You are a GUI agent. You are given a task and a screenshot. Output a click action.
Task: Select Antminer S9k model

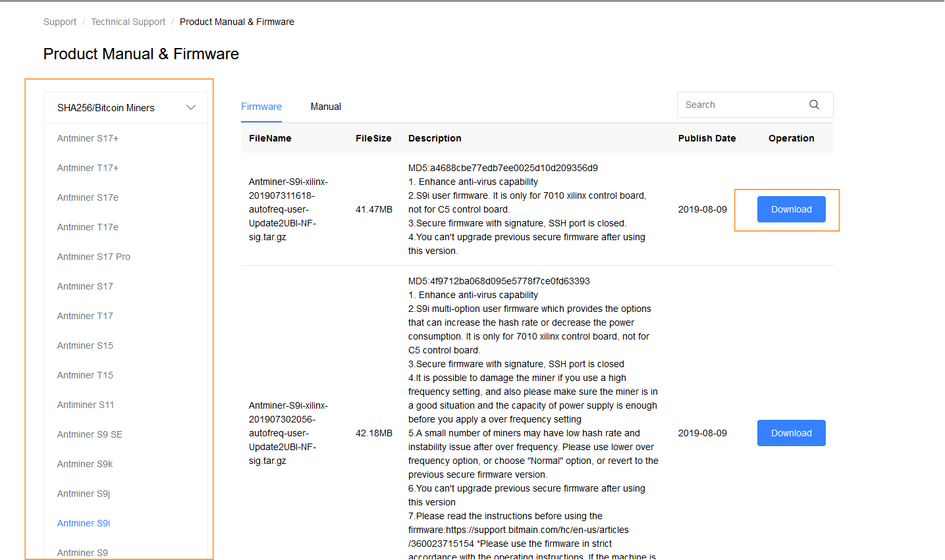[x=85, y=464]
